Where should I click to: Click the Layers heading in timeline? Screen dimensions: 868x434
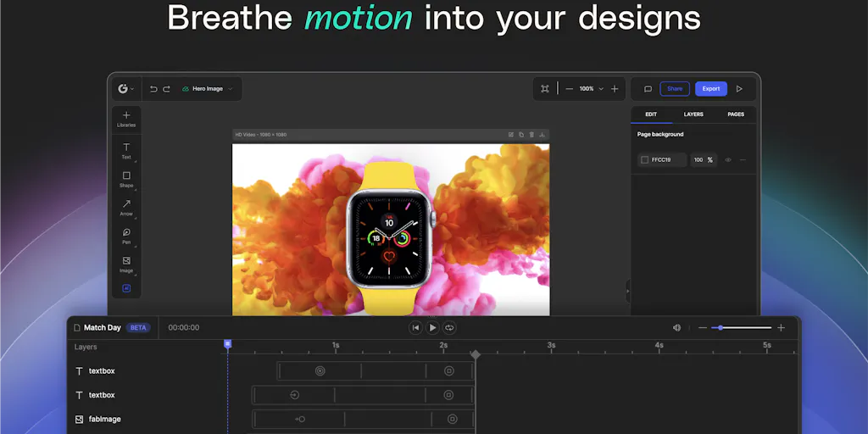(x=86, y=347)
